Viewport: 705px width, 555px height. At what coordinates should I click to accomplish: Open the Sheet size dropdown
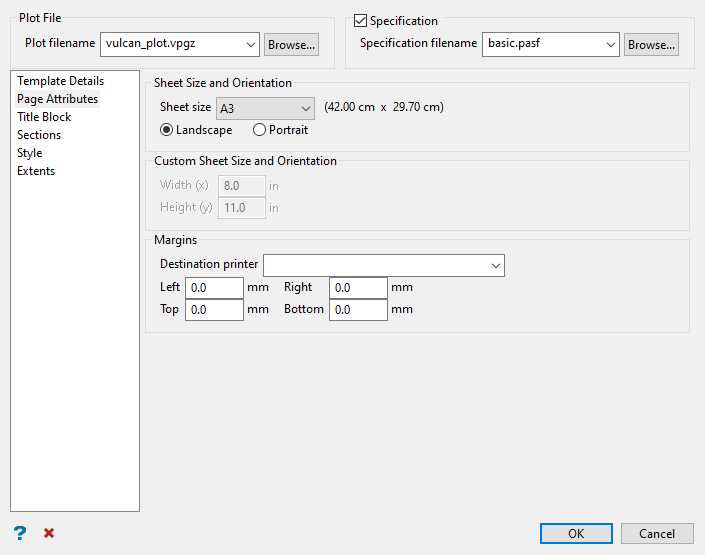[x=304, y=107]
